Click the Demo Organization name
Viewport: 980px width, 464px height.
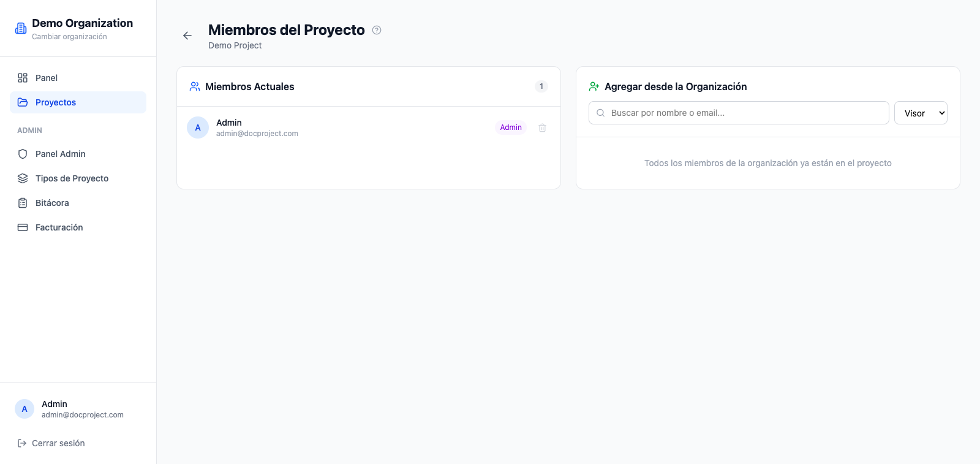click(x=82, y=23)
